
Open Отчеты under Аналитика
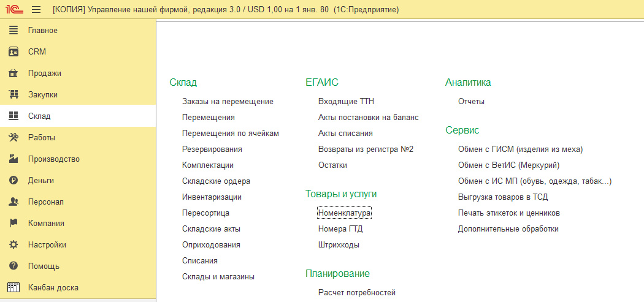click(x=471, y=101)
